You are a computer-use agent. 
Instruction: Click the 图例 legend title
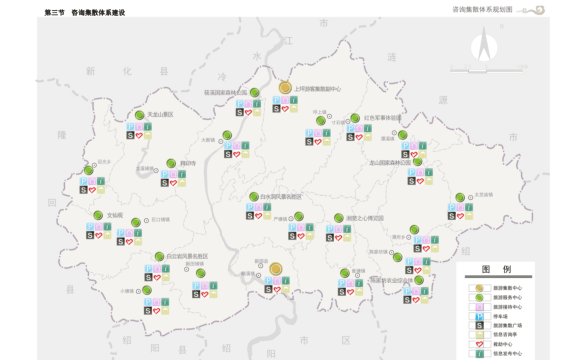click(496, 269)
